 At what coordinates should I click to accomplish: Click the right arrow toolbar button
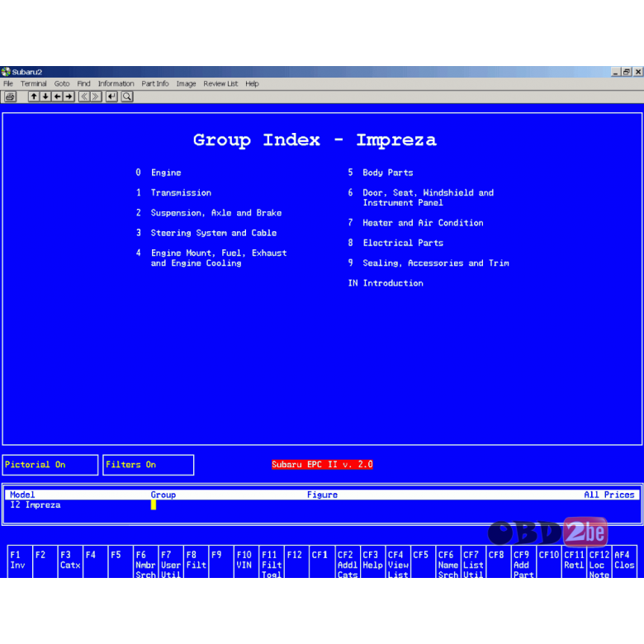pos(69,97)
